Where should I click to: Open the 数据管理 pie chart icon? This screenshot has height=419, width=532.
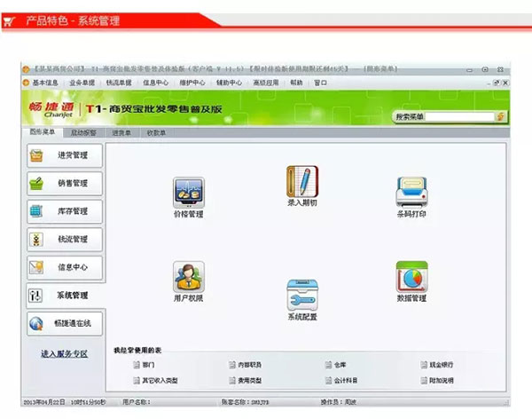pyautogui.click(x=411, y=277)
